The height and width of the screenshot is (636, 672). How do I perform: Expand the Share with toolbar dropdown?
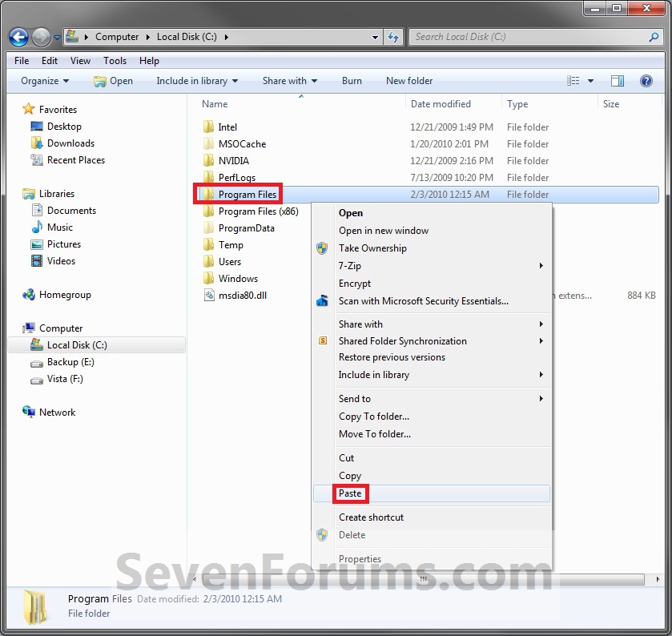(x=290, y=81)
